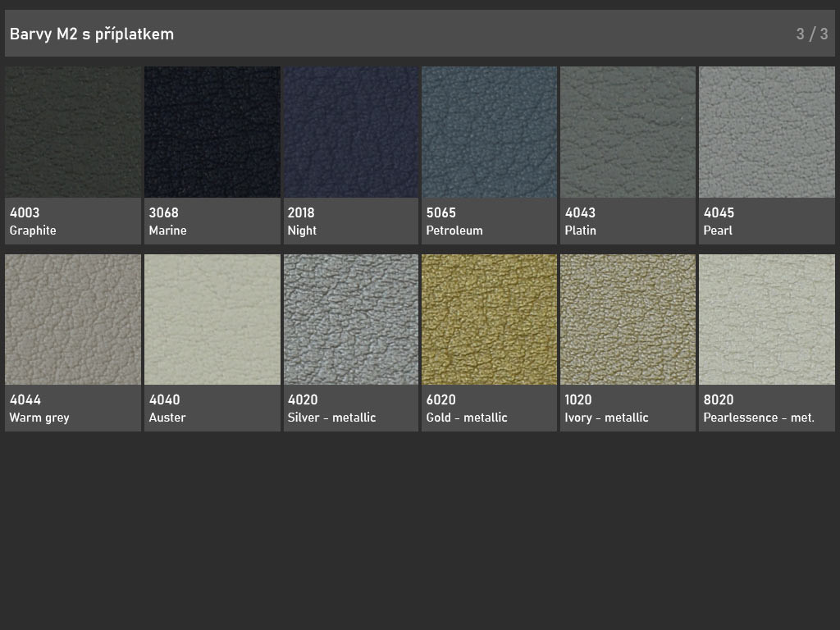Choose the 6020 Gold metallic swatch

click(x=489, y=319)
